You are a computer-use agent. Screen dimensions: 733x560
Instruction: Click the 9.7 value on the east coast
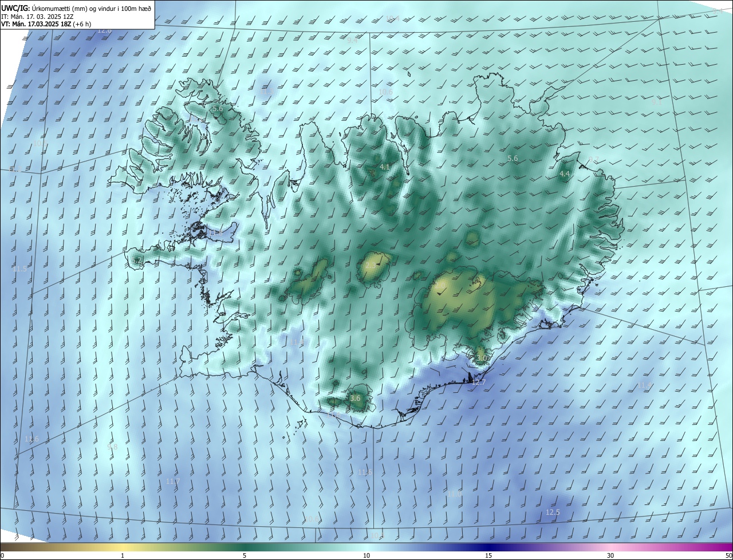coord(593,160)
